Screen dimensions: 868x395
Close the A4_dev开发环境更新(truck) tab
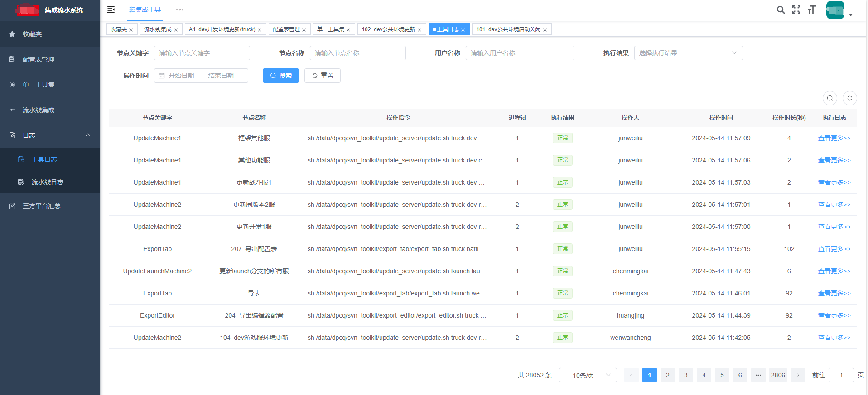tap(260, 30)
